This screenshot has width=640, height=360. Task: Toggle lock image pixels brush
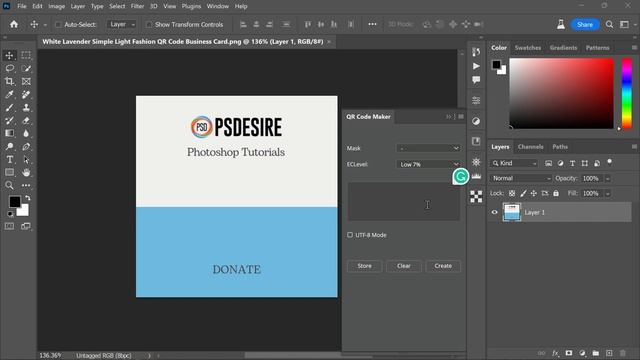pyautogui.click(x=523, y=193)
